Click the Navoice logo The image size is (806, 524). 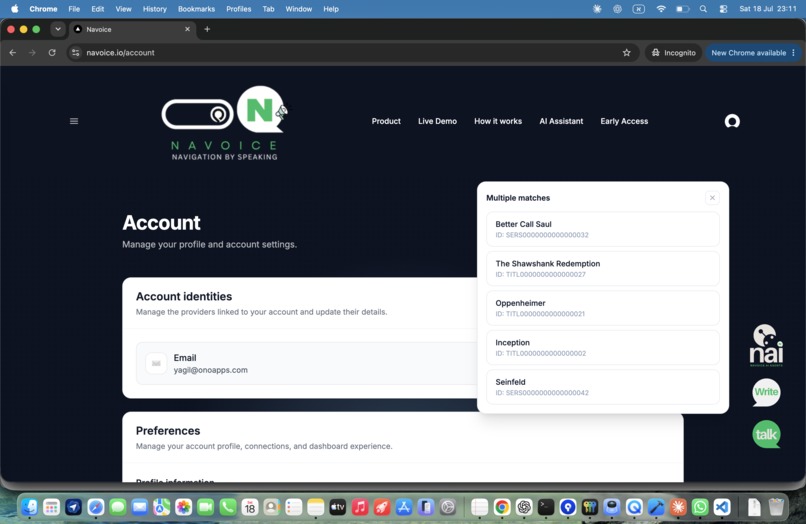point(225,123)
